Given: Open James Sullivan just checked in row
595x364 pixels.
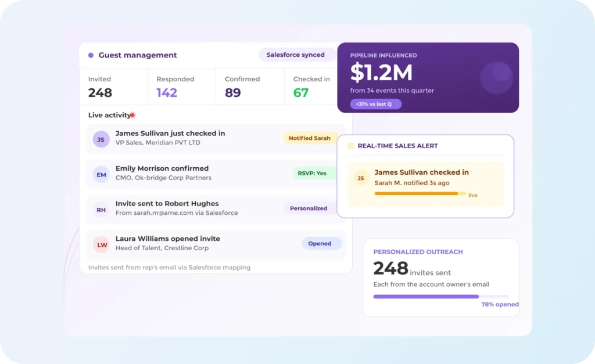Looking at the screenshot, I should coord(216,139).
